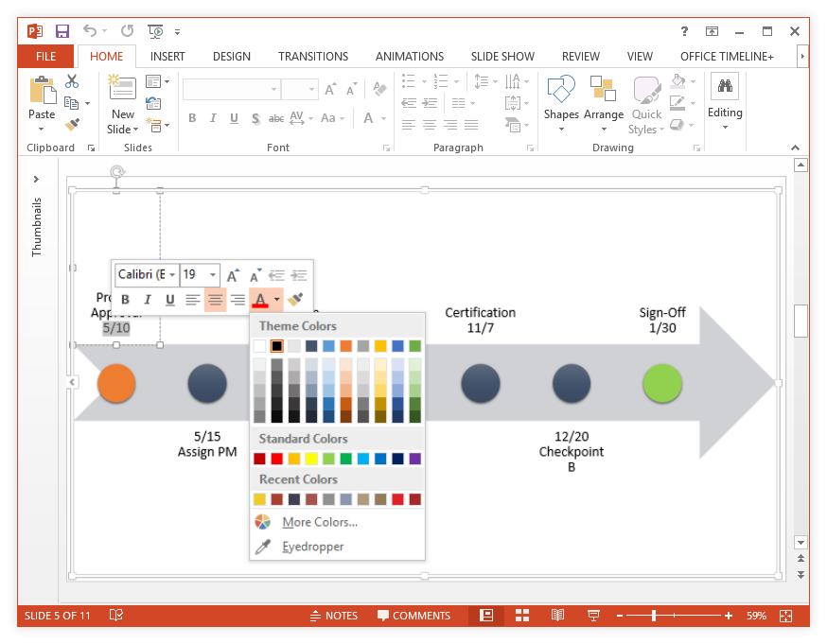Toggle Underline in the mini toolbar

[169, 300]
